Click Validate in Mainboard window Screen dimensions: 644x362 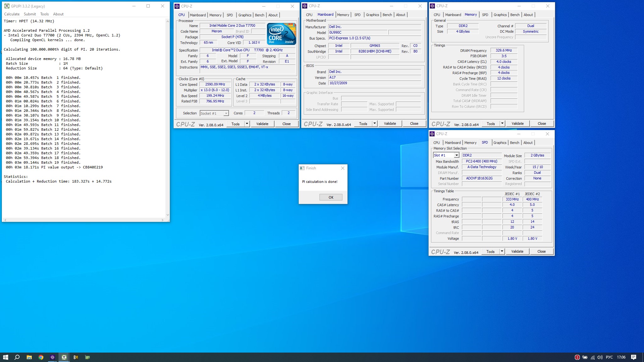[390, 124]
